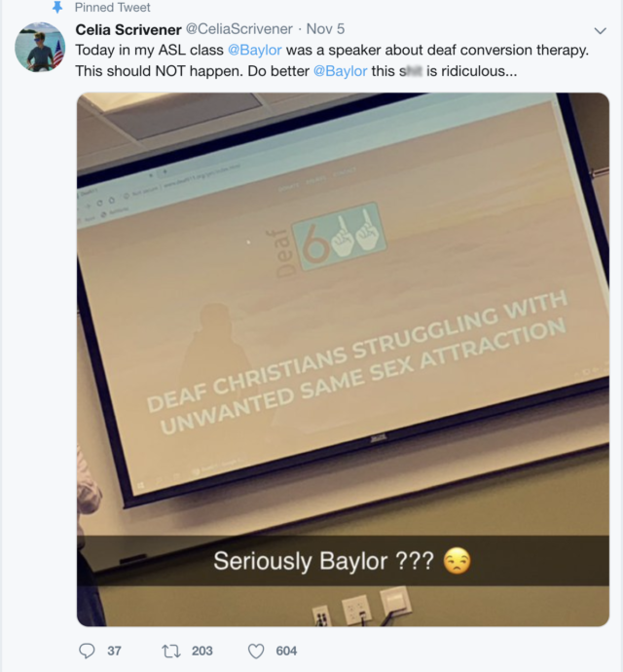Image resolution: width=623 pixels, height=672 pixels.
Task: Expand the tweet options chevron
Action: click(x=601, y=30)
